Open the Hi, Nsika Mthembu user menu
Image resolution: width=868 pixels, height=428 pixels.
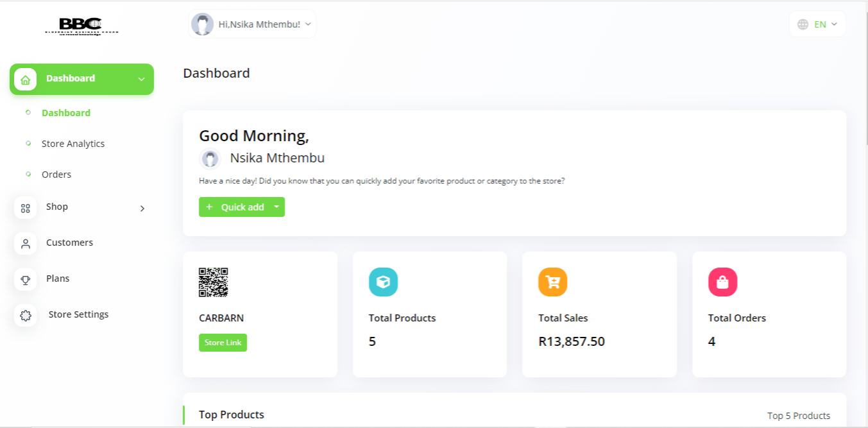click(x=252, y=24)
